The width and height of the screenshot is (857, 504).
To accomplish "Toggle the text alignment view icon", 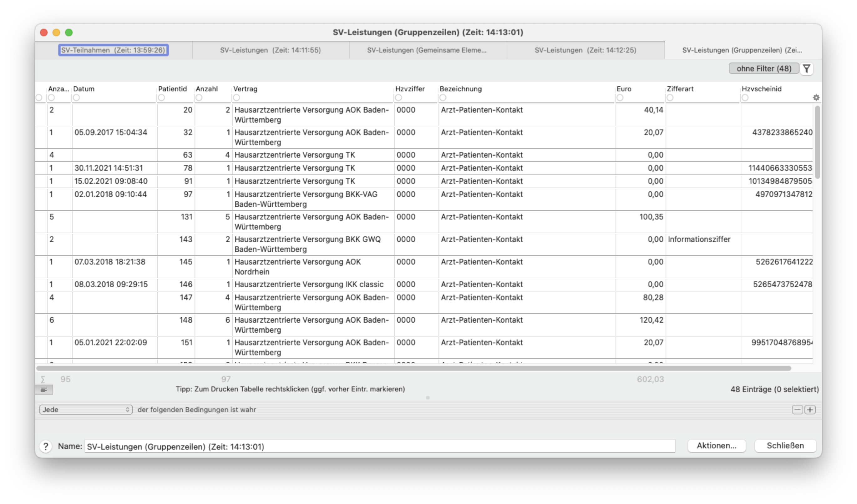I will pyautogui.click(x=44, y=390).
